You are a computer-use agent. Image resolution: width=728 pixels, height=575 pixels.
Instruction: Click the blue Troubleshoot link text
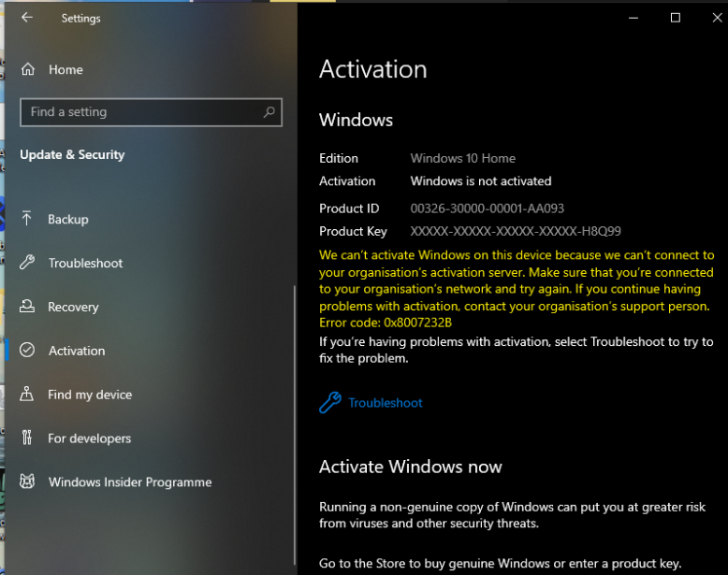(386, 403)
